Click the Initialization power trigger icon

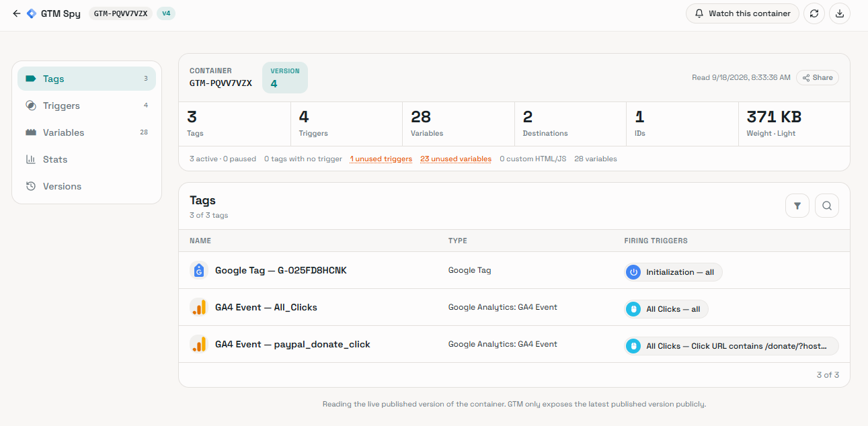point(633,272)
